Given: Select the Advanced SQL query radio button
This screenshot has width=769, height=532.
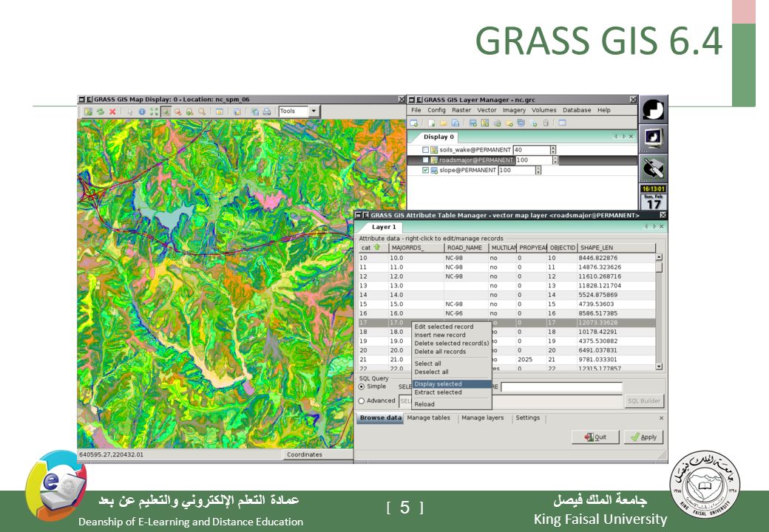Looking at the screenshot, I should point(362,401).
